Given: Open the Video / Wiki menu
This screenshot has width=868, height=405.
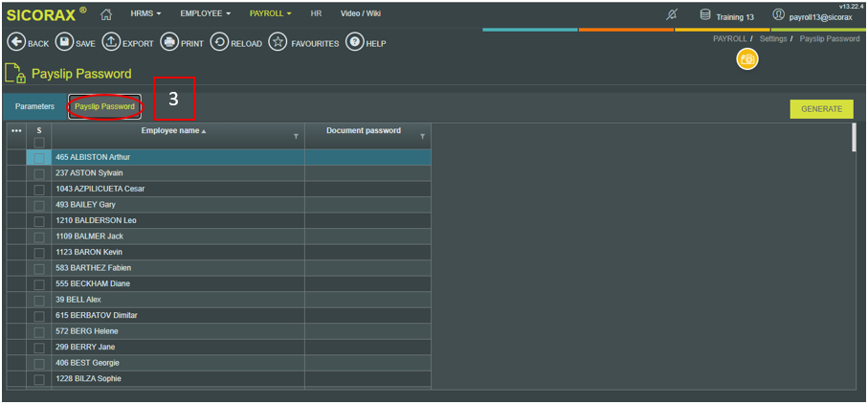Looking at the screenshot, I should [x=361, y=14].
